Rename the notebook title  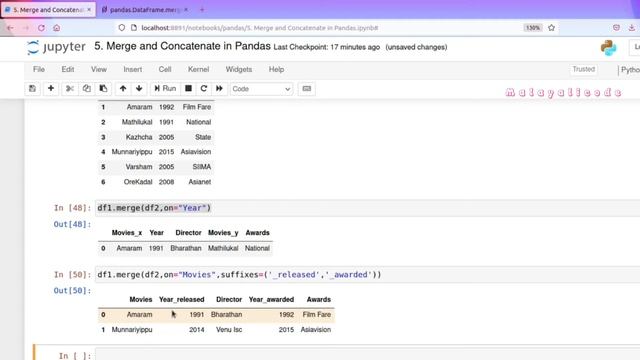(x=182, y=46)
